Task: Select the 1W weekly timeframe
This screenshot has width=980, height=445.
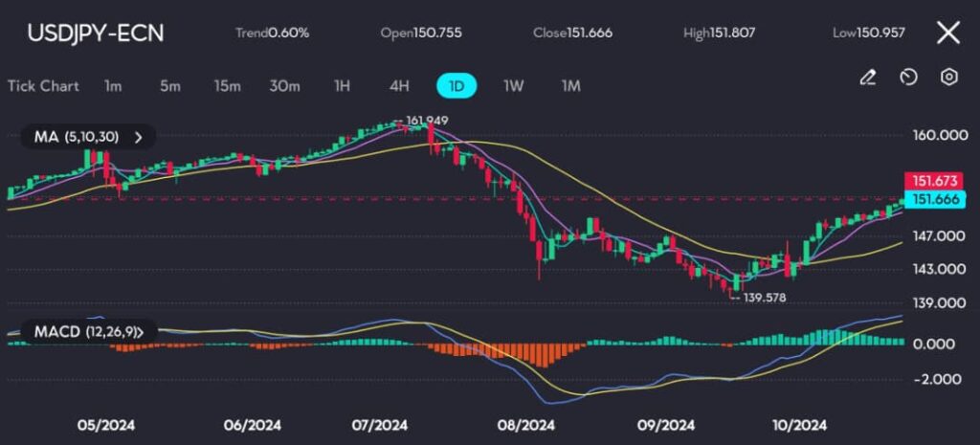Action: point(514,86)
